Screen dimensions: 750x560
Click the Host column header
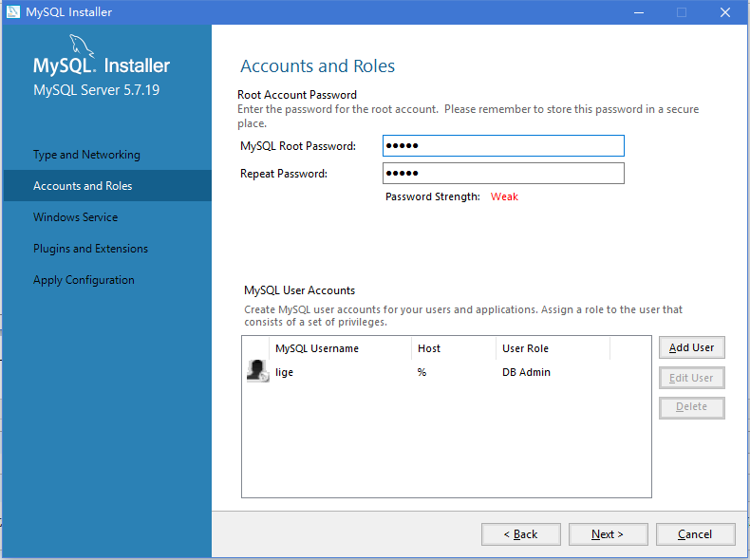454,348
